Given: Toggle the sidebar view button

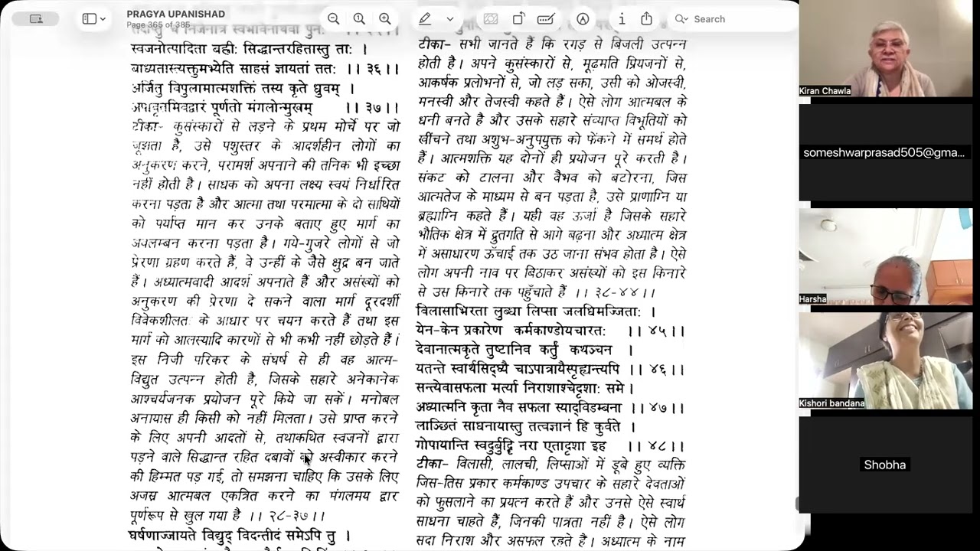Looking at the screenshot, I should (x=89, y=19).
